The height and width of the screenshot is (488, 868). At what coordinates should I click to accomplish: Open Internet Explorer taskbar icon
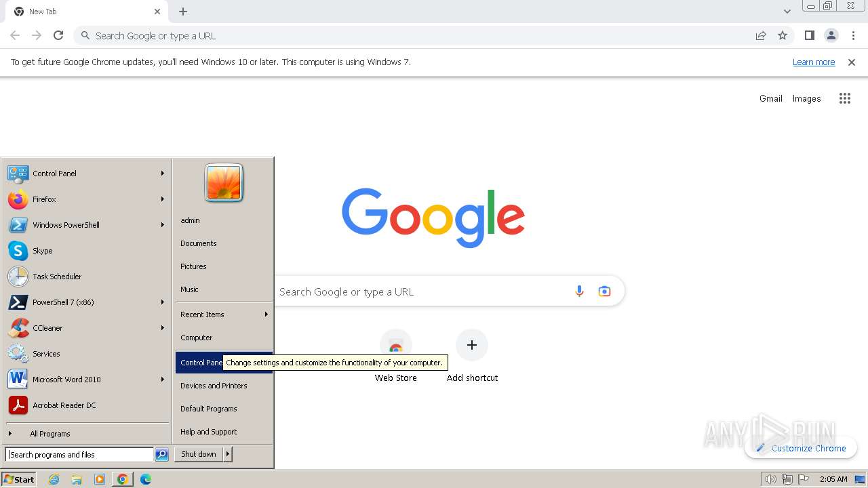pos(54,479)
